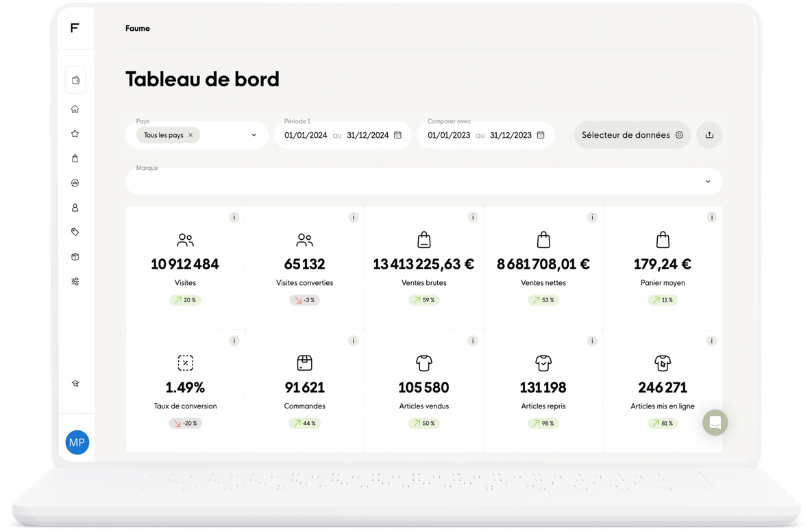The width and height of the screenshot is (812, 529).
Task: Remove the 'Tous les pays' filter chip
Action: click(x=190, y=136)
